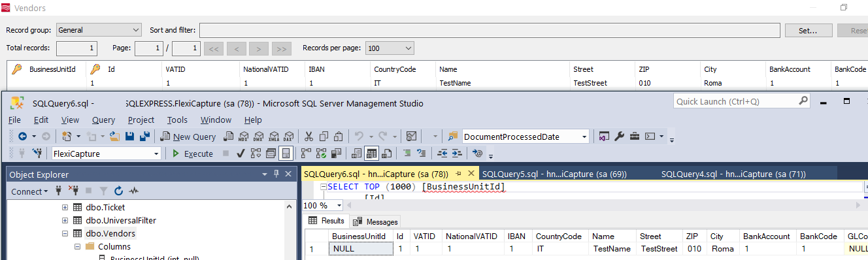Viewport: 868px width, 260px height.
Task: Expand the dbo.Ticket table node
Action: pos(65,208)
